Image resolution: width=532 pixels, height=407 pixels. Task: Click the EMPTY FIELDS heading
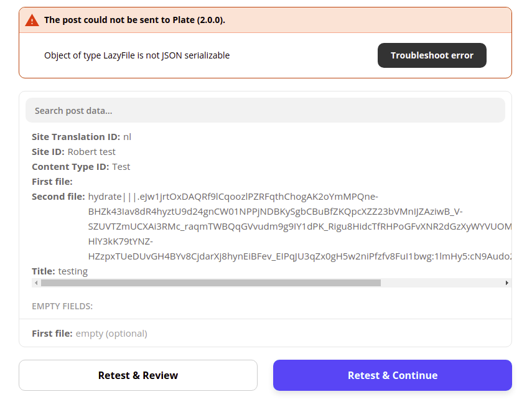coord(62,306)
